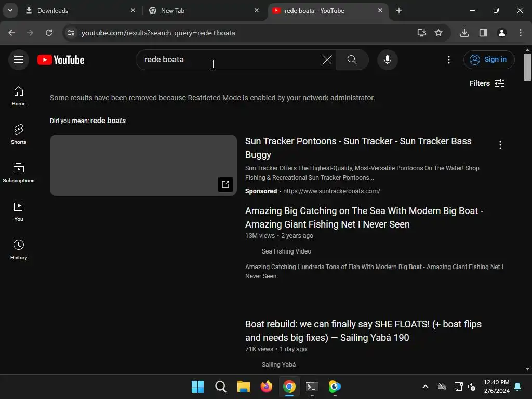The height and width of the screenshot is (399, 532).
Task: Close the Downloads tab
Action: click(133, 10)
